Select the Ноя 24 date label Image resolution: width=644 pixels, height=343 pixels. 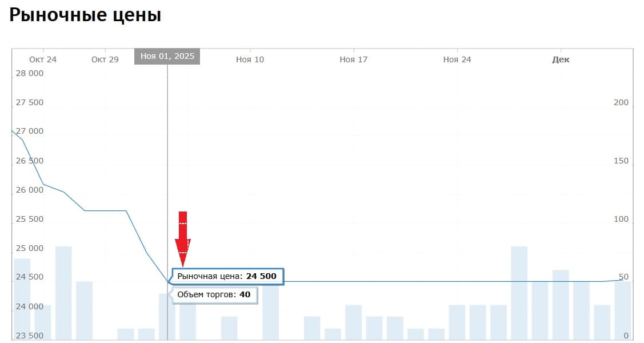tap(457, 59)
